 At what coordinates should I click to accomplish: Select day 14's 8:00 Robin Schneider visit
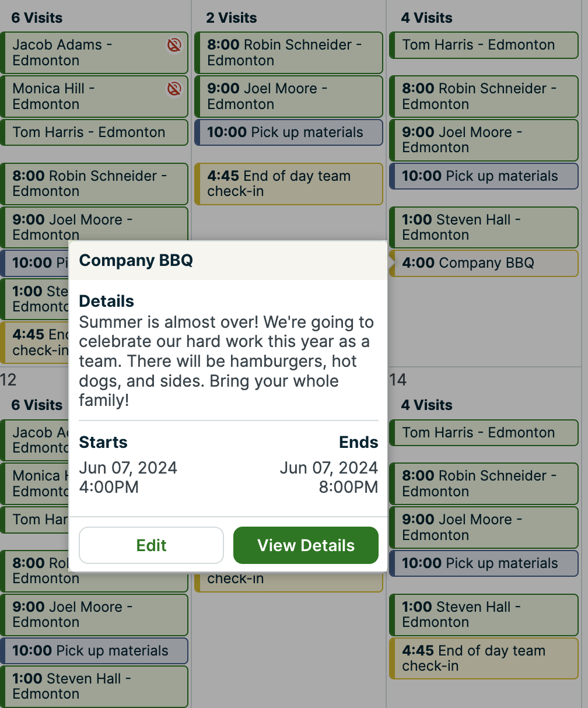point(484,483)
